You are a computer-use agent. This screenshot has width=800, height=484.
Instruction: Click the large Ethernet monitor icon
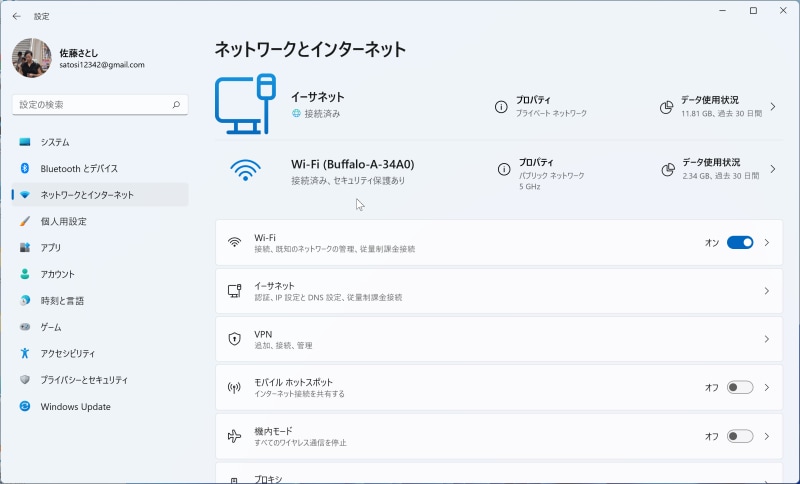click(246, 104)
